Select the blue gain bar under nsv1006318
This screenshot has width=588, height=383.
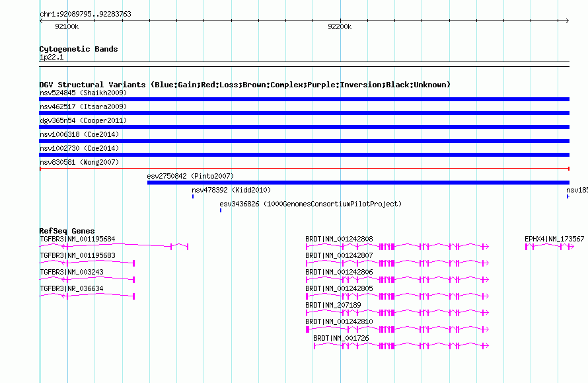pos(304,141)
